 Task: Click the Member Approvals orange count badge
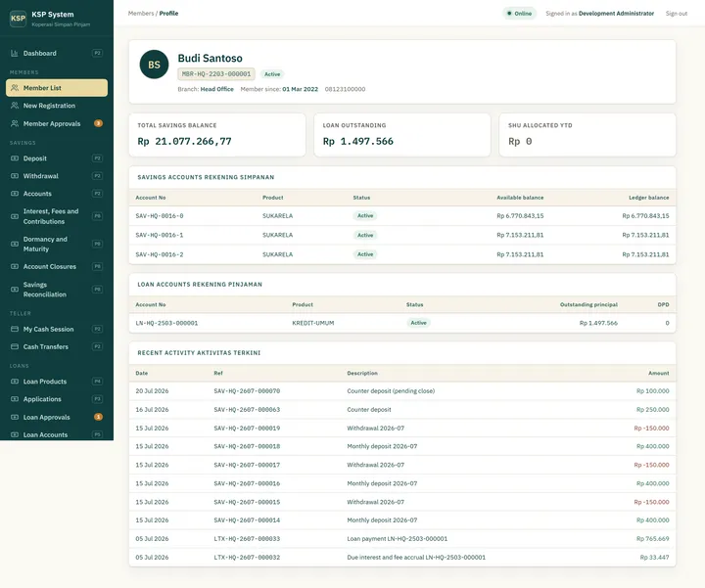(98, 123)
